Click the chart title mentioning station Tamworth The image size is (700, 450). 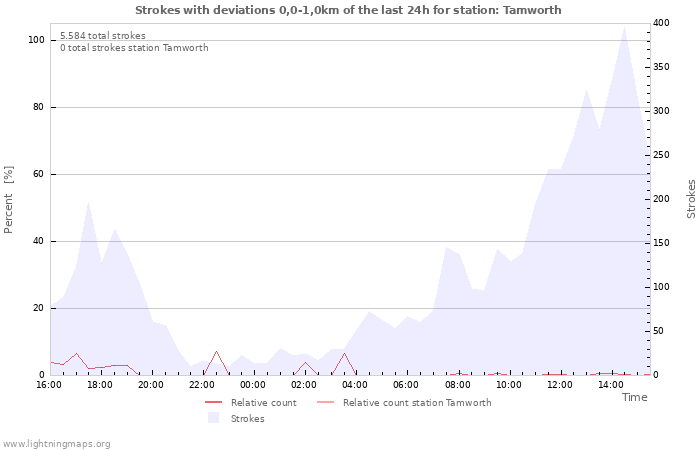point(348,10)
